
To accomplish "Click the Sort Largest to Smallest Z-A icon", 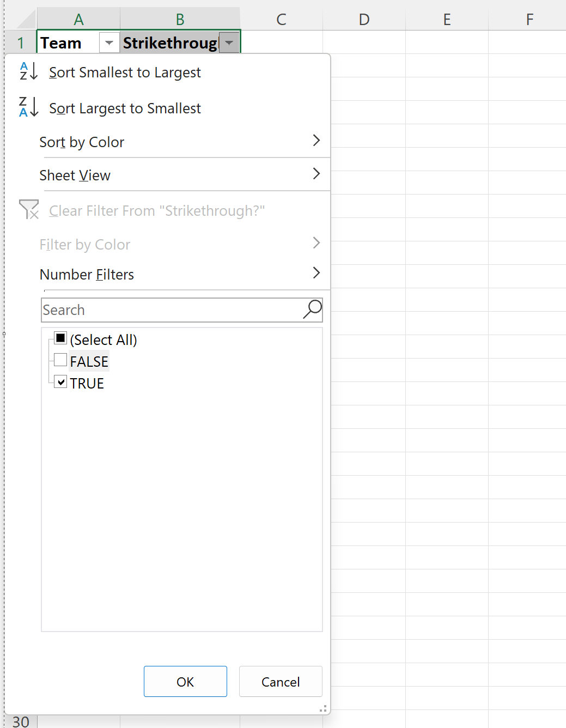I will click(27, 108).
